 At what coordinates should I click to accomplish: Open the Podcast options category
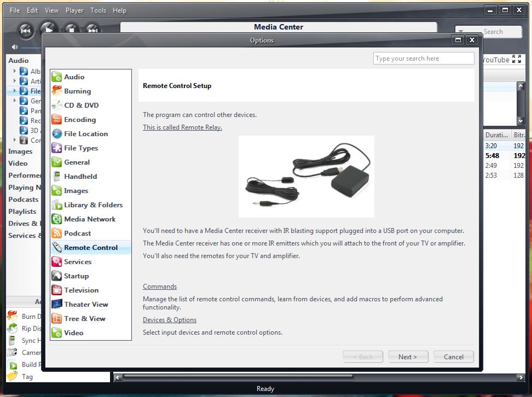coord(91,233)
